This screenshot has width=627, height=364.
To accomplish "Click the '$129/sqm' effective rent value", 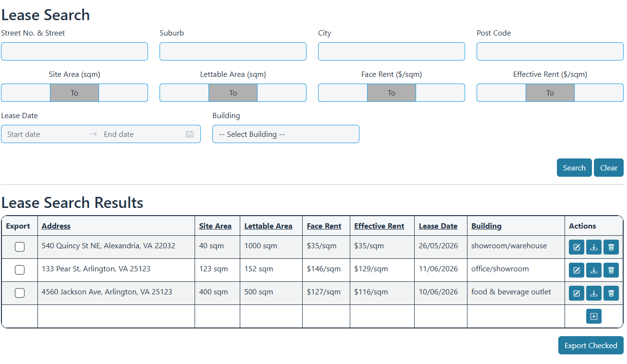I will coord(371,269).
